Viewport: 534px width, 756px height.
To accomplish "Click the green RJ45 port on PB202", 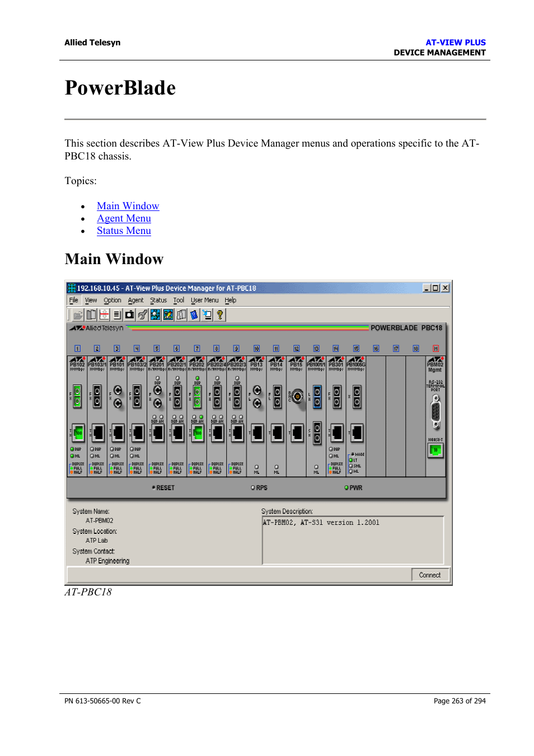I will coord(198,433).
